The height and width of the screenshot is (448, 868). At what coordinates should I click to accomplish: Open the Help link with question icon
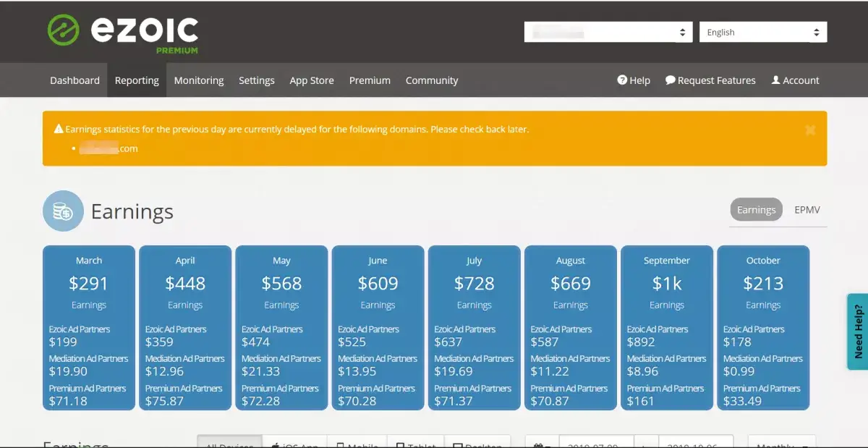tap(634, 80)
